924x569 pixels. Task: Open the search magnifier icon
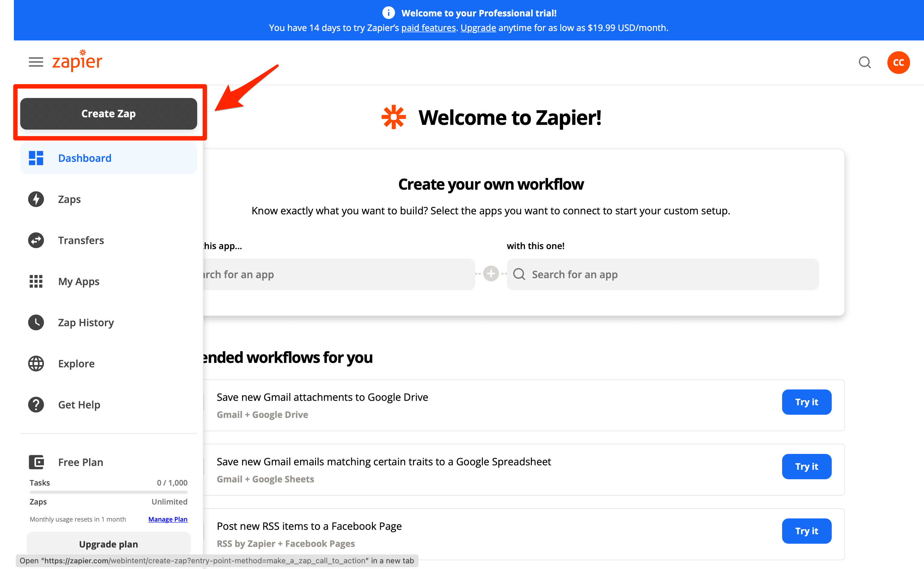[865, 62]
